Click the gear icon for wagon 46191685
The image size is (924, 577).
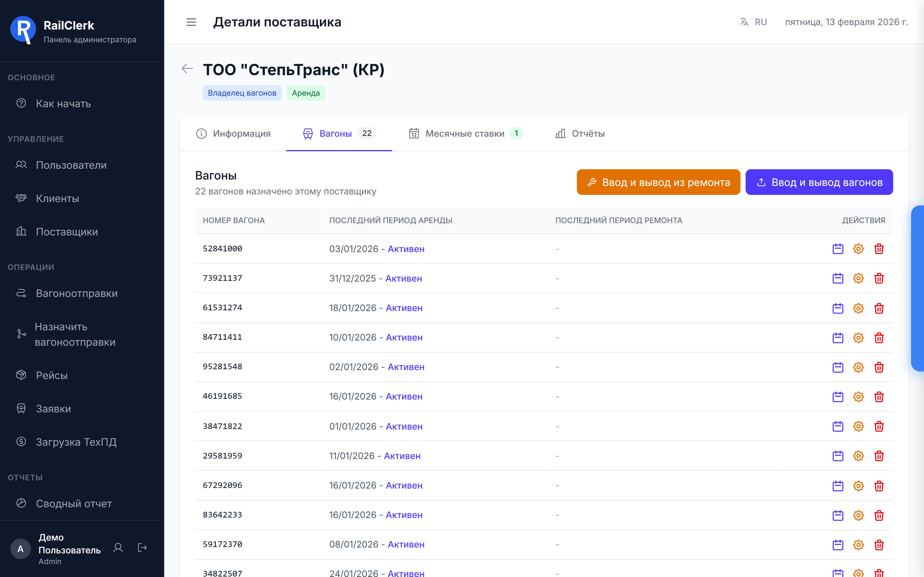tap(858, 396)
